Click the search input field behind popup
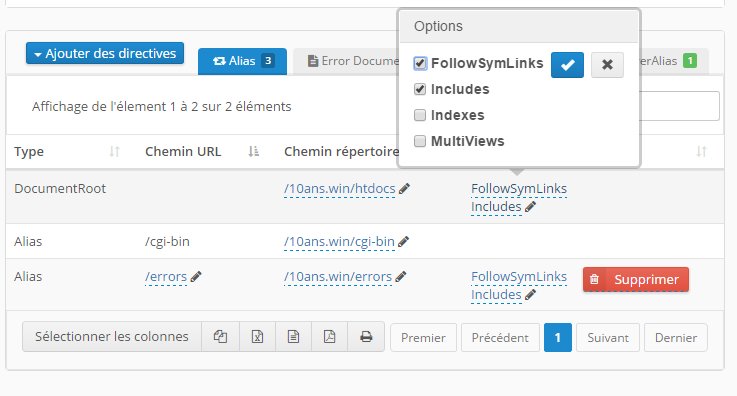737x396 pixels. coord(680,106)
